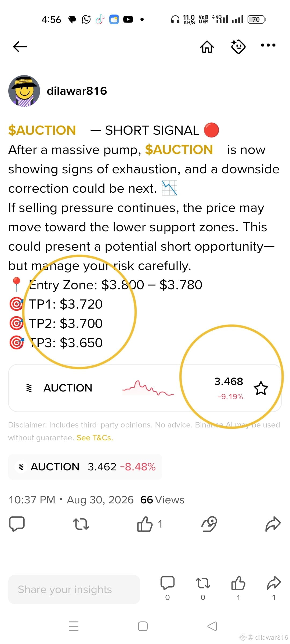This screenshot has width=290, height=644.
Task: Tap the AUCTION 3.462 price chip
Action: click(85, 467)
